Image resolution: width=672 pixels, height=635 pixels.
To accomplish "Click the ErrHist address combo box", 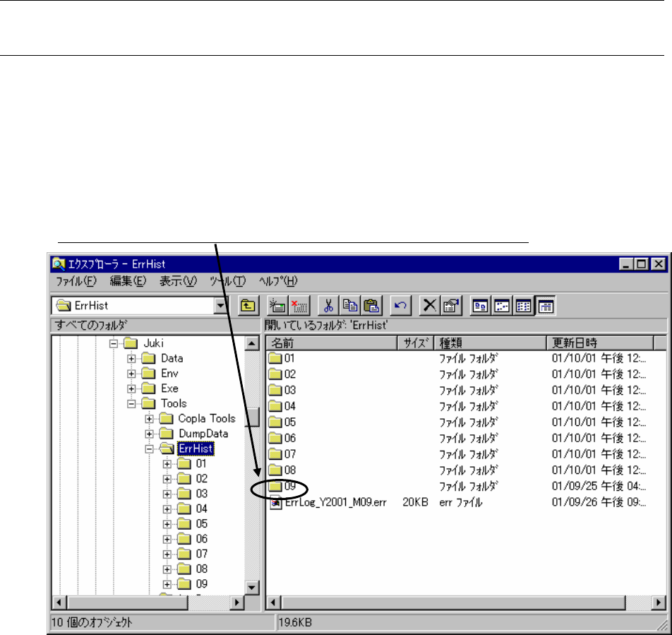I will pos(140,306).
